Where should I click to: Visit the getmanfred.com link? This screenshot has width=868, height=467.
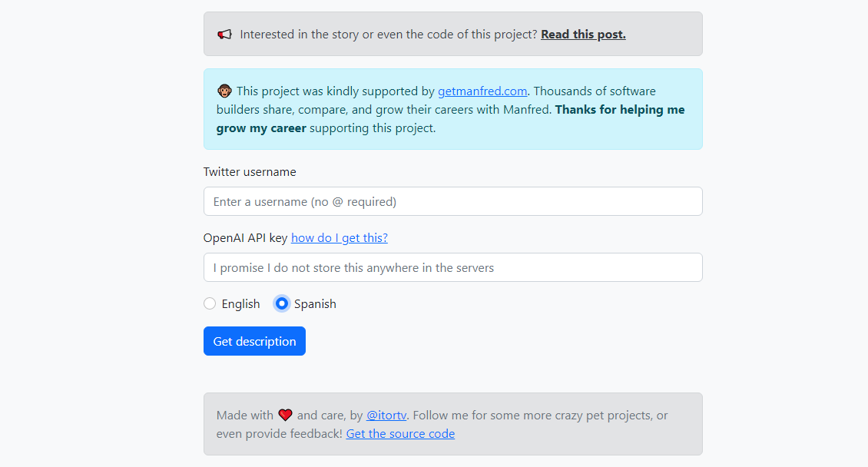(482, 91)
